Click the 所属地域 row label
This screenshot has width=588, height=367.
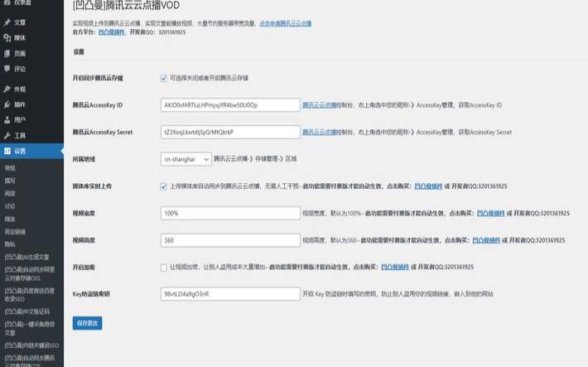(x=84, y=159)
